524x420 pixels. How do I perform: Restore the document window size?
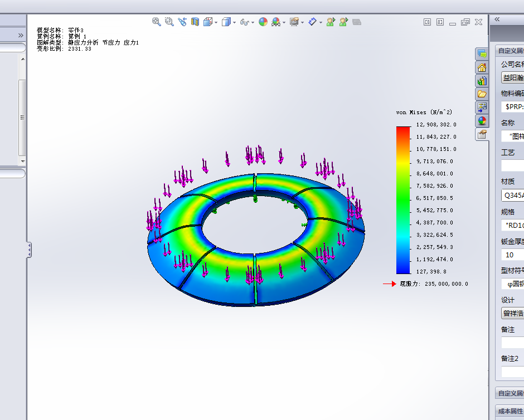(465, 22)
